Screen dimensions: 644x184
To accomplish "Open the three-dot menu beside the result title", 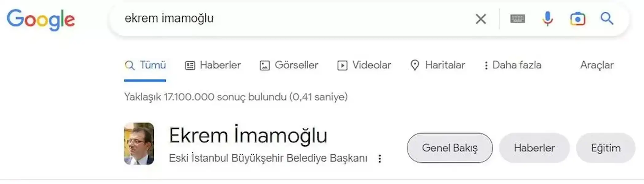I will point(380,159).
